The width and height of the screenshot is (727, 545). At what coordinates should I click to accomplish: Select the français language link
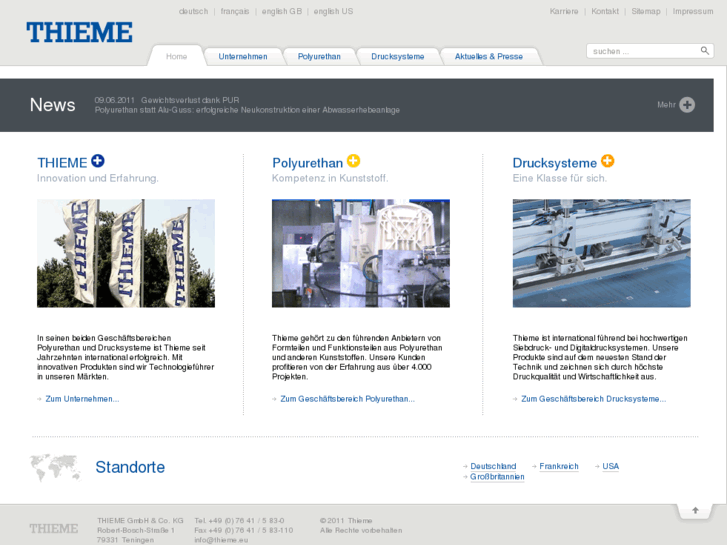[235, 11]
